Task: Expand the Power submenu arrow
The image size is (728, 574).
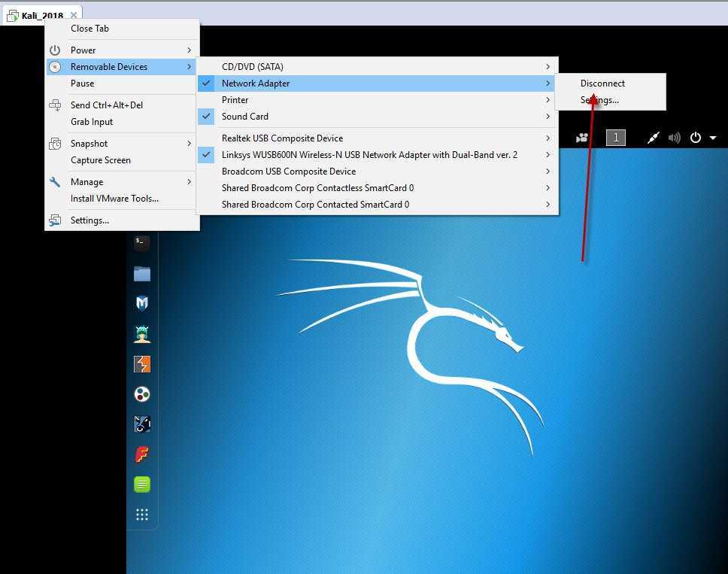Action: click(x=189, y=50)
